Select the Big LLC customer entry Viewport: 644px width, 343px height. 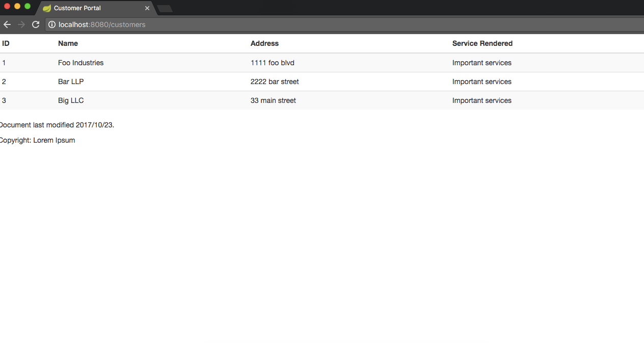pos(71,100)
